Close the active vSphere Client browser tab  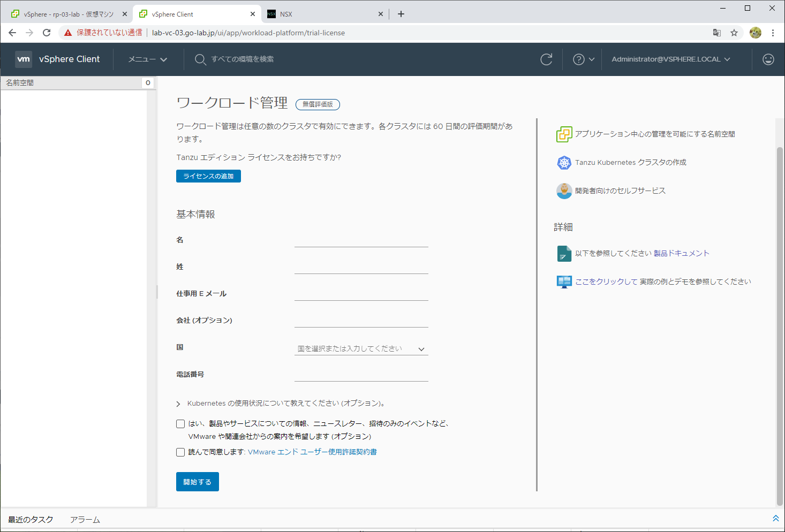point(253,14)
